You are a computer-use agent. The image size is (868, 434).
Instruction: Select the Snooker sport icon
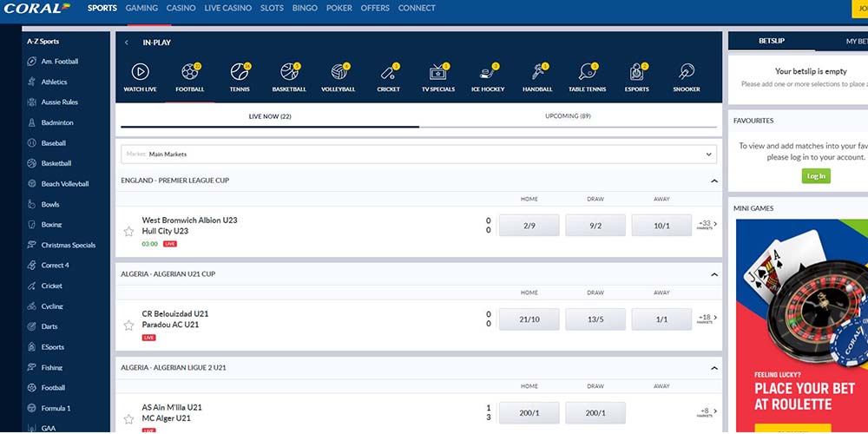pos(687,72)
